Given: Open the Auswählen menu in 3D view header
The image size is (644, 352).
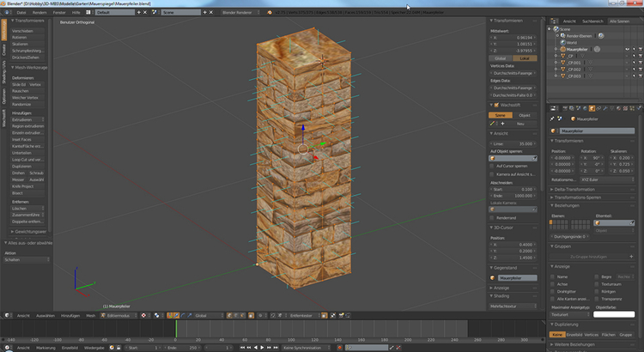Looking at the screenshot, I should pos(46,315).
